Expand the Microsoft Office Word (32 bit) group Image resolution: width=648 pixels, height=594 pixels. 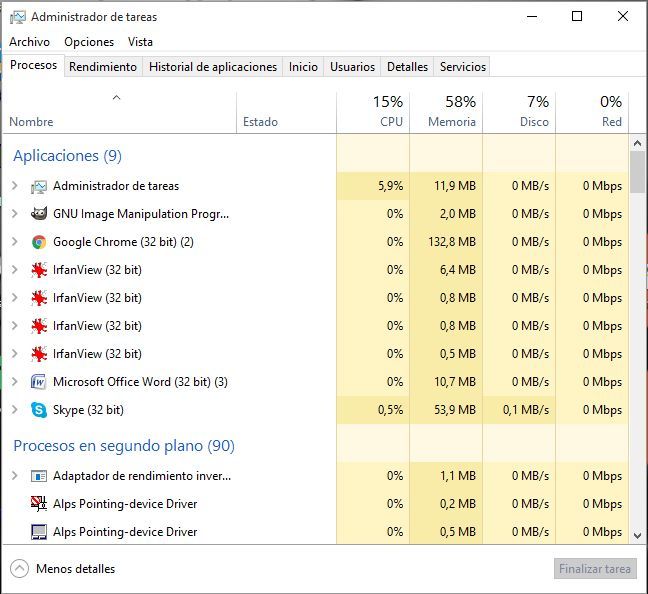click(x=14, y=382)
